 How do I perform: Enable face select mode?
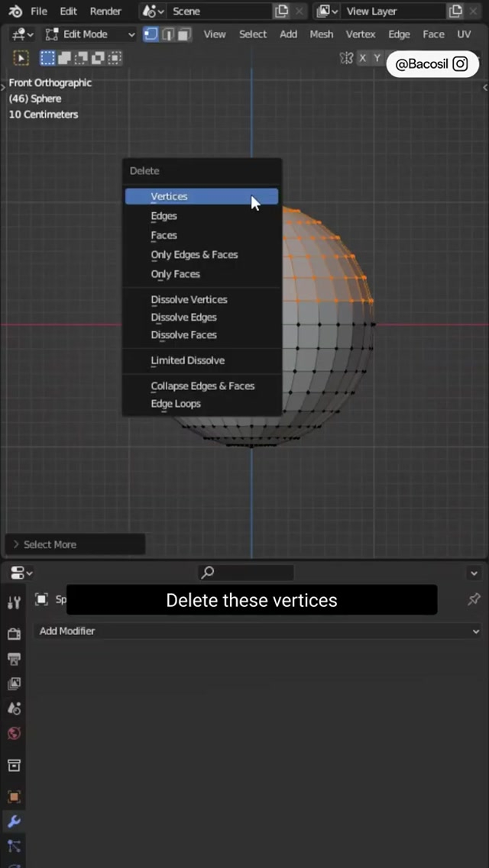pyautogui.click(x=184, y=34)
